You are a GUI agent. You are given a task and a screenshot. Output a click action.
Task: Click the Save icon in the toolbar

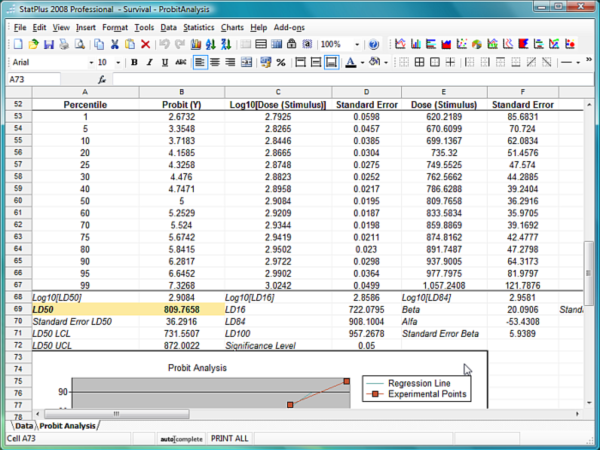click(49, 44)
